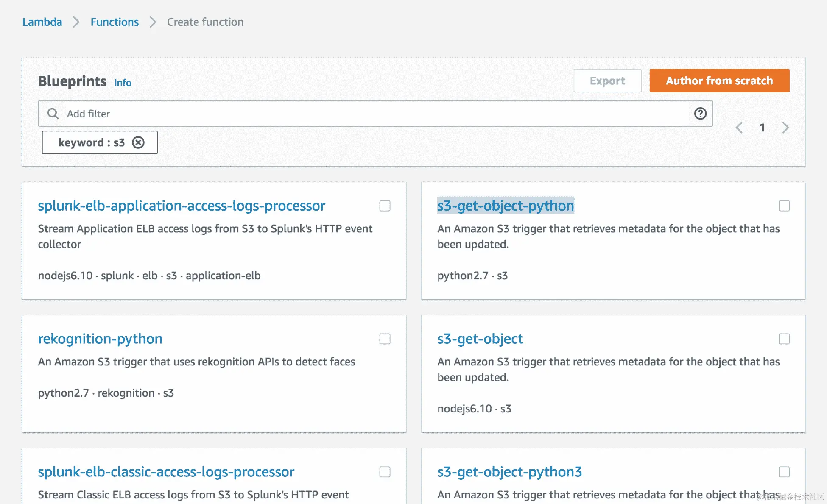Select the s3-get-object blueprint checkbox

click(784, 339)
